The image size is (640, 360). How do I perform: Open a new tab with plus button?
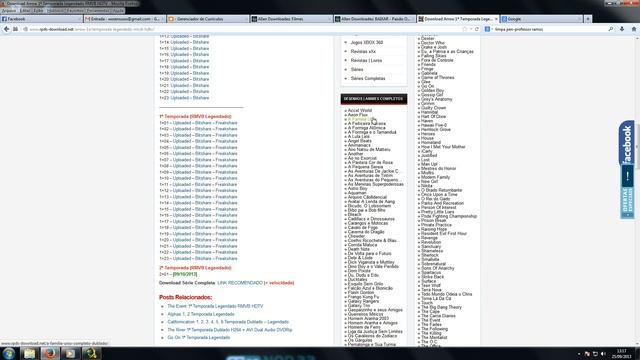click(x=588, y=19)
